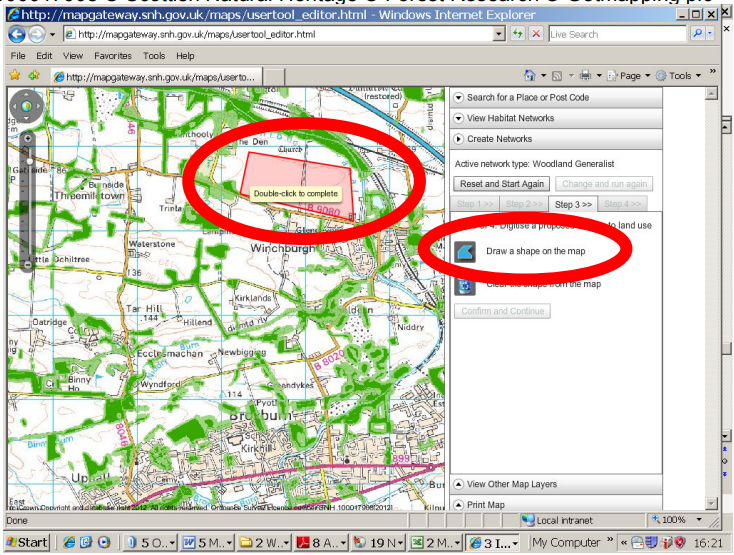The width and height of the screenshot is (734, 555).
Task: Open the Favorites menu
Action: tap(113, 56)
